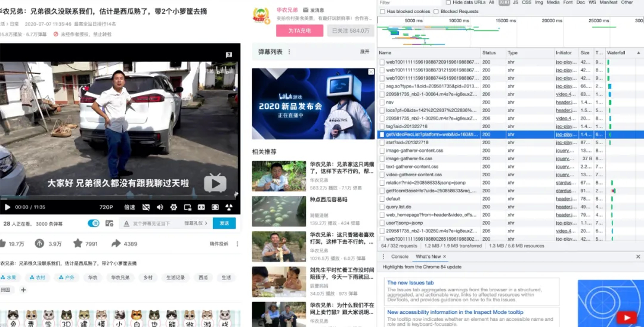Switch to widescreen theater mode
644x327 pixels.
(202, 207)
